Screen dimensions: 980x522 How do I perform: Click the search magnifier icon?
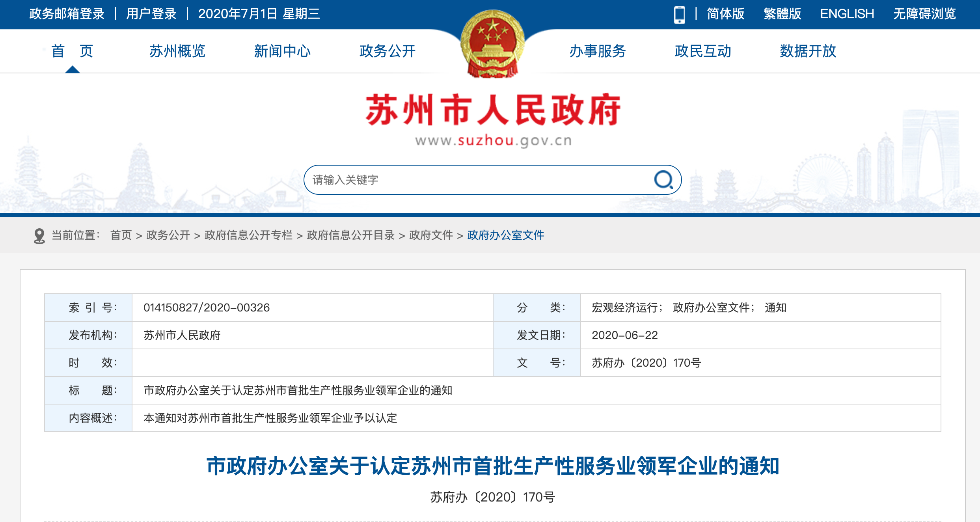tap(664, 180)
